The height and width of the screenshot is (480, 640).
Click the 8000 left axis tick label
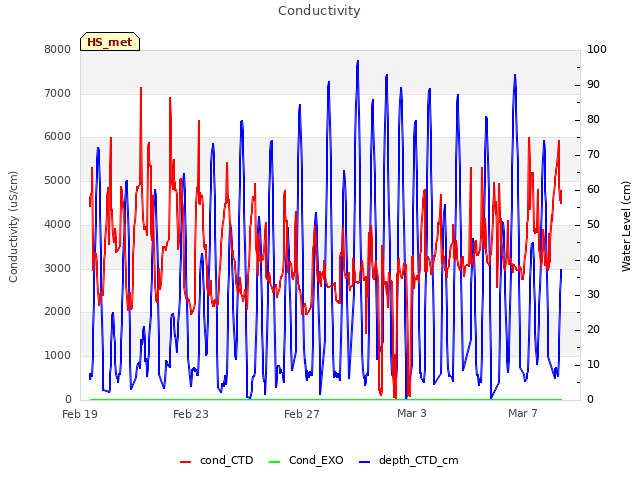(58, 49)
